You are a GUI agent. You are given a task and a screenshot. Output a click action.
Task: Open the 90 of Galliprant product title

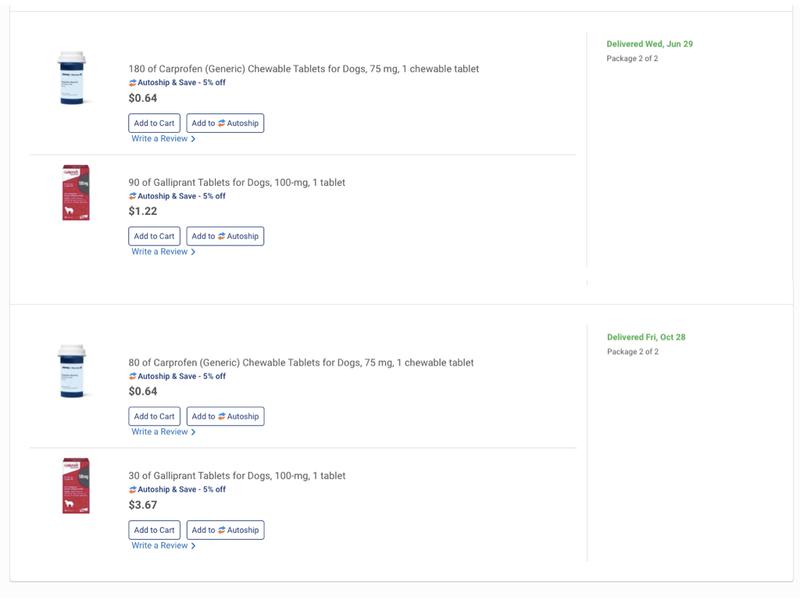(237, 182)
